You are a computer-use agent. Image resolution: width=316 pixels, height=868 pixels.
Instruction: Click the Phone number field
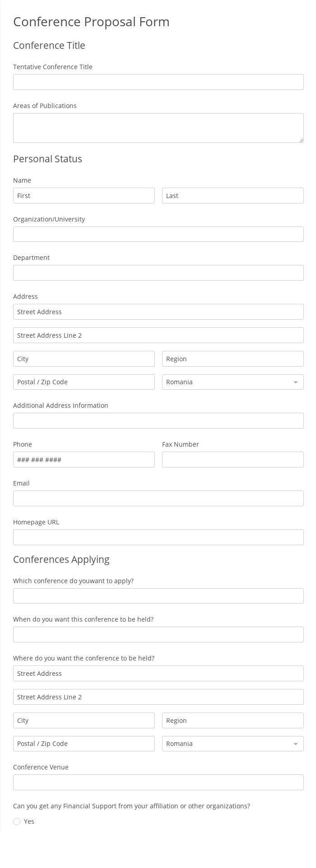(84, 459)
